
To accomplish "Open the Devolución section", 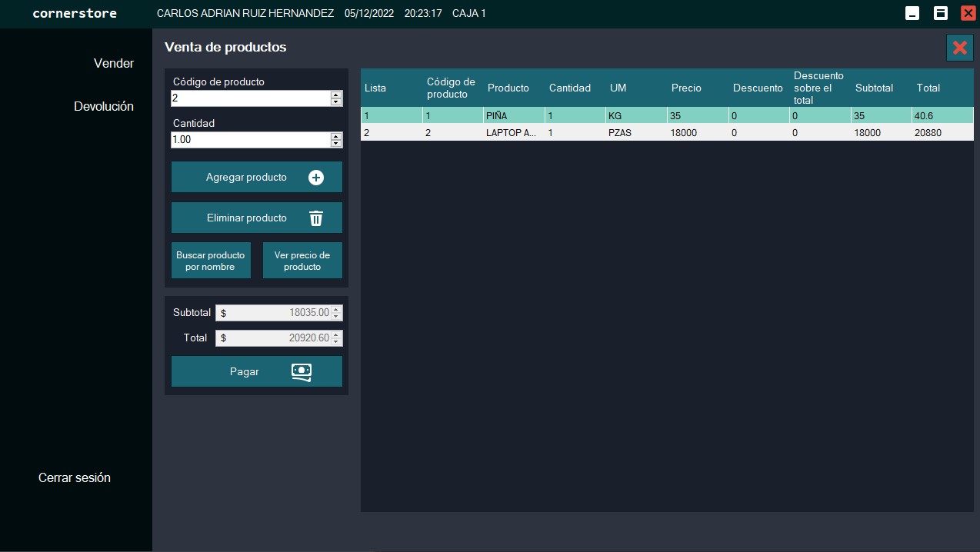I will tap(104, 106).
